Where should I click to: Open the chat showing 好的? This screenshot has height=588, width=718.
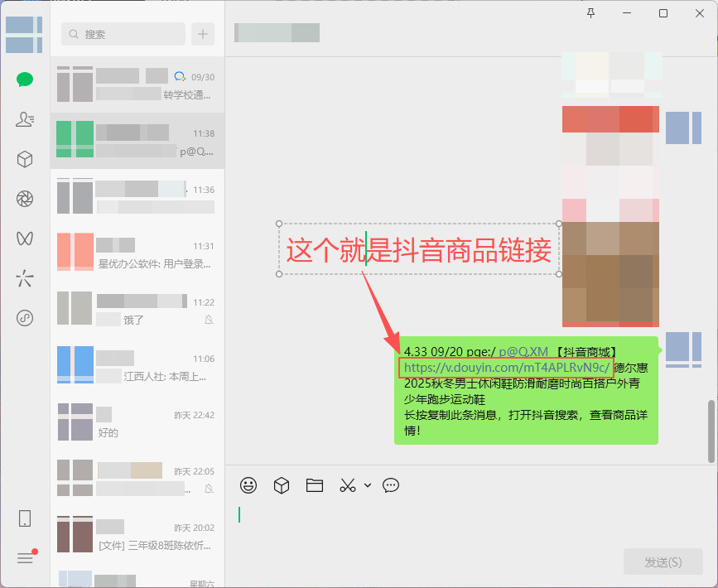pyautogui.click(x=137, y=422)
